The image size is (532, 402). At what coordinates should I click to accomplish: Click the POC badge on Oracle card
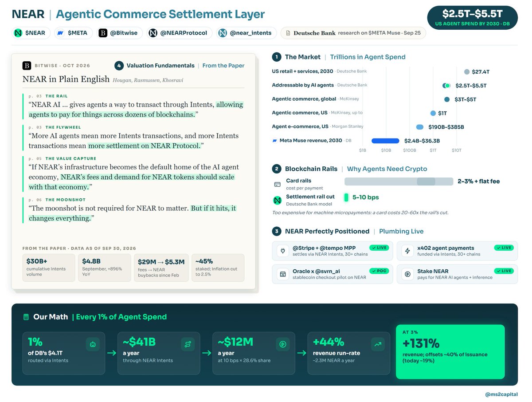click(x=379, y=271)
